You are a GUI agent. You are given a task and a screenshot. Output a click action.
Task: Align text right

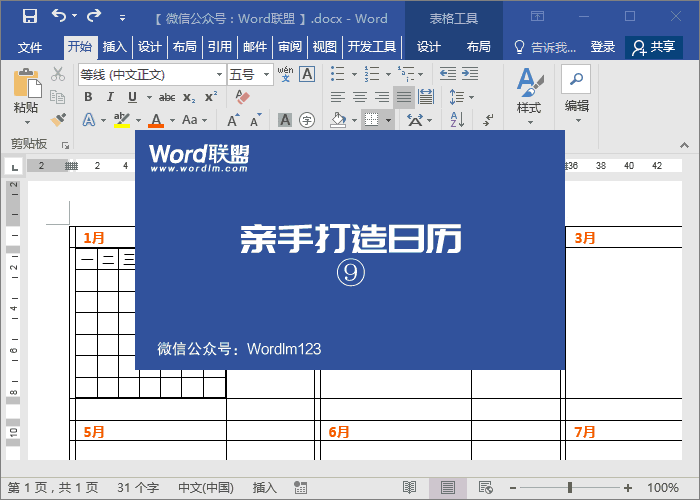[x=382, y=97]
